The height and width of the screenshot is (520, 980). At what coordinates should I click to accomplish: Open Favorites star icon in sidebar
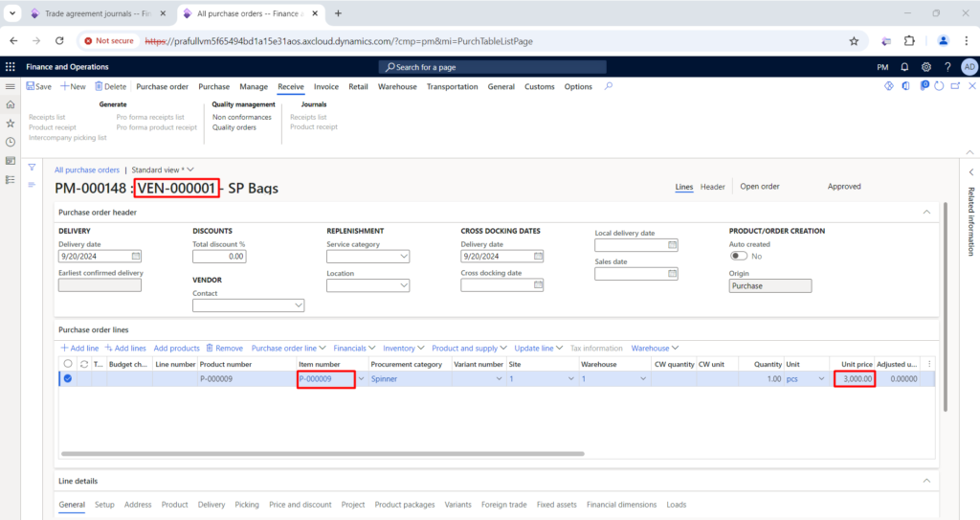(x=10, y=124)
